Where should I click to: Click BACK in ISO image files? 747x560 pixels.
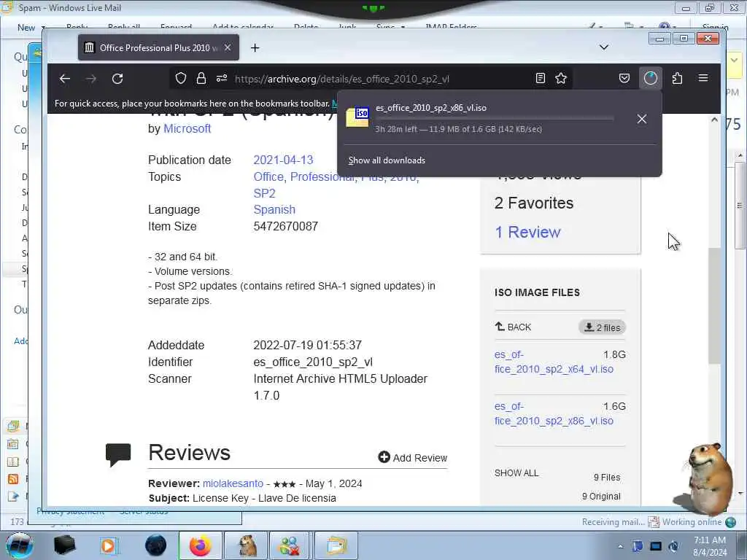coord(513,327)
